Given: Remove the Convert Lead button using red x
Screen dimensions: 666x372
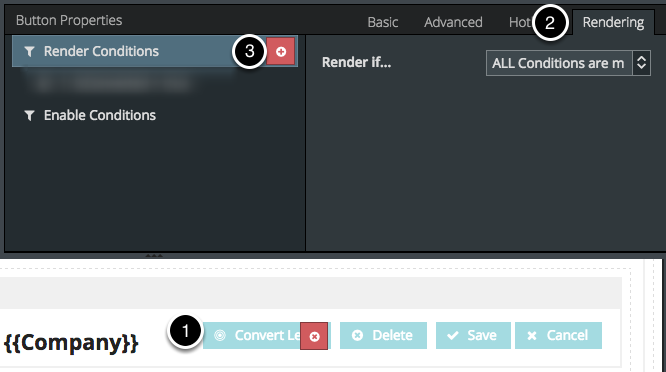Looking at the screenshot, I should 314,336.
